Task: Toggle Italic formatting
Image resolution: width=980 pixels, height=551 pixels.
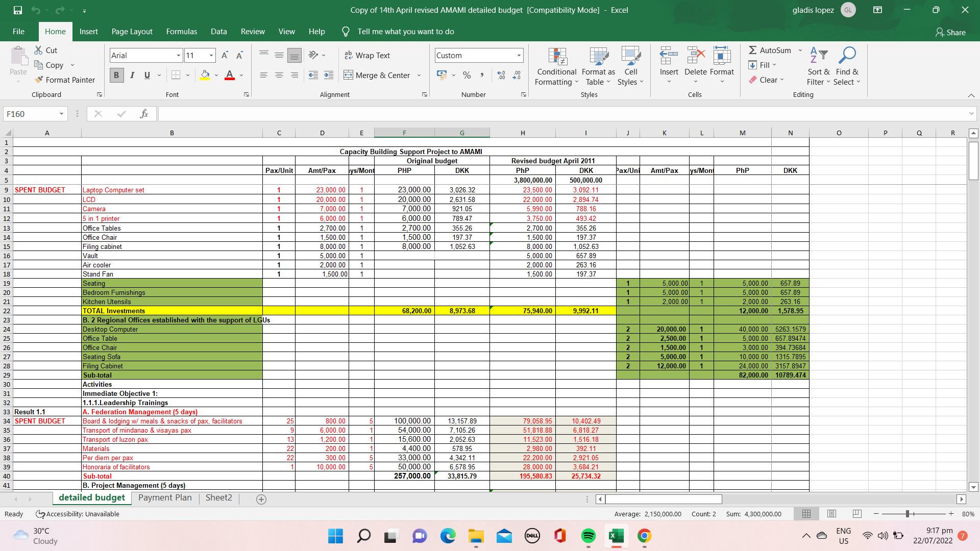Action: (132, 75)
